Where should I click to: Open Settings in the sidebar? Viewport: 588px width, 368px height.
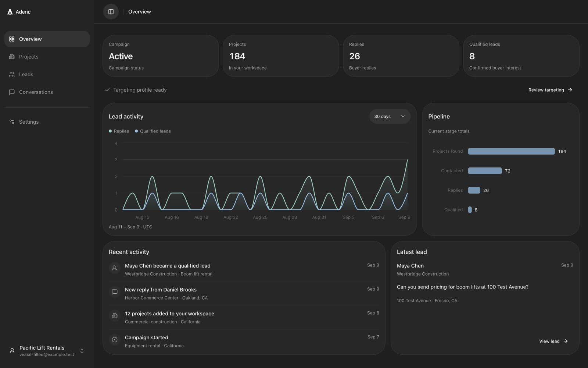pos(47,122)
